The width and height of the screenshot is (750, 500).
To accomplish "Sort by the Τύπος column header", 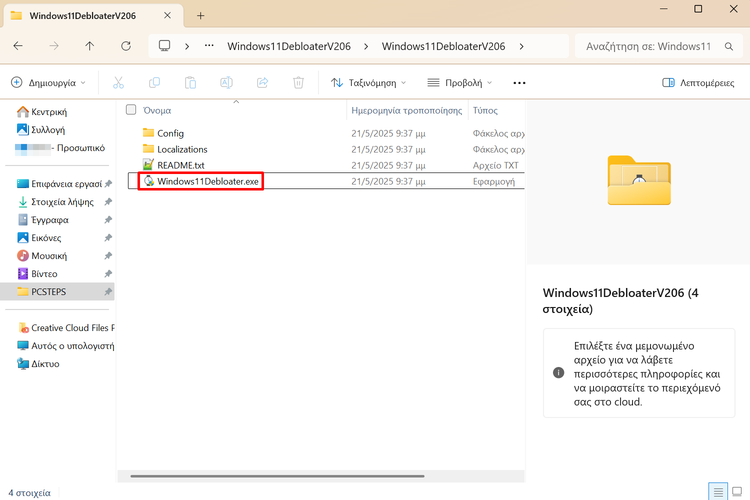I will coord(485,111).
